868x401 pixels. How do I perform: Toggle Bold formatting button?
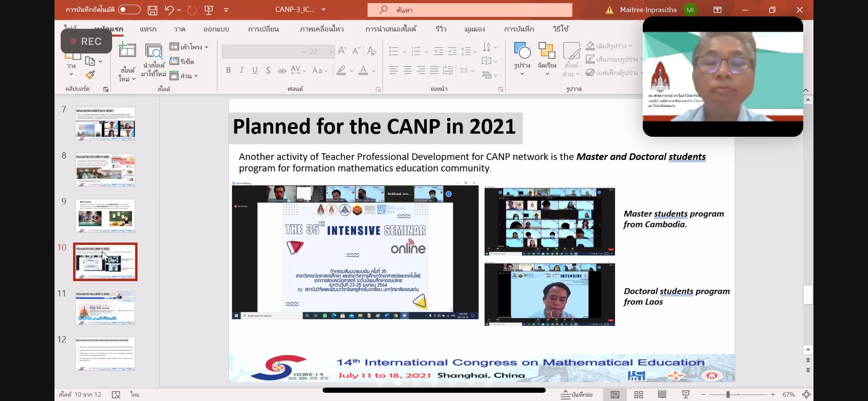pyautogui.click(x=228, y=70)
